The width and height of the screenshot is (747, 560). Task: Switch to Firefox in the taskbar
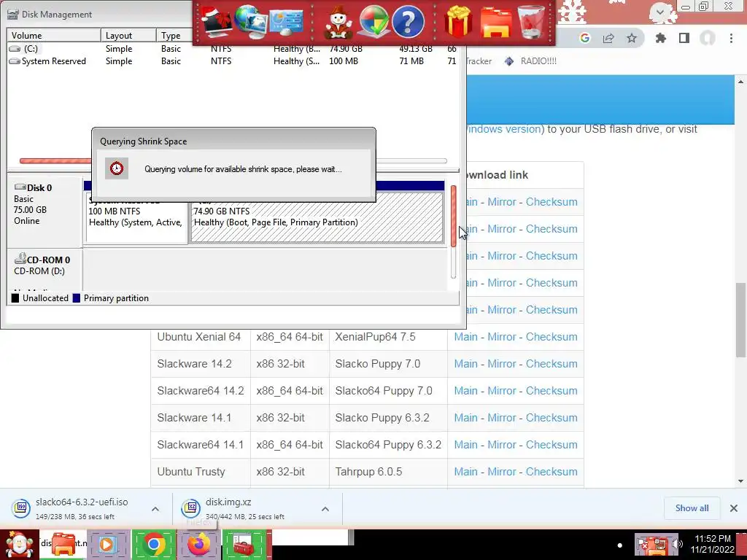[x=198, y=544]
